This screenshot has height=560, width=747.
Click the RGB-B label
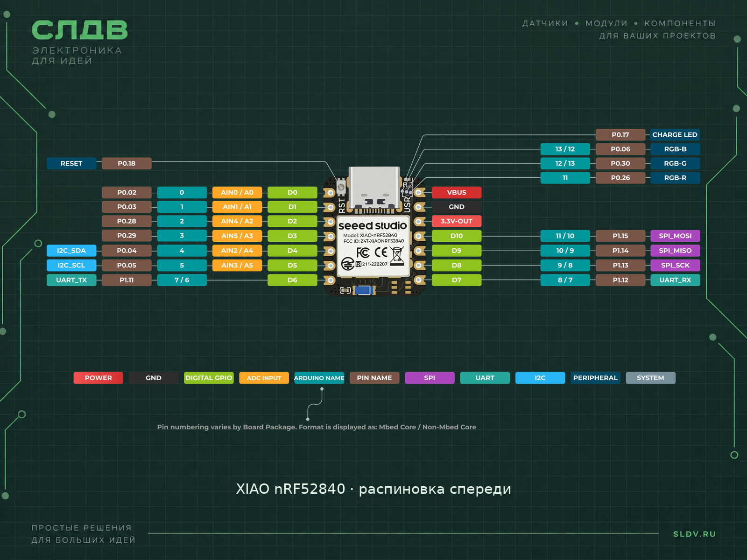tap(675, 149)
